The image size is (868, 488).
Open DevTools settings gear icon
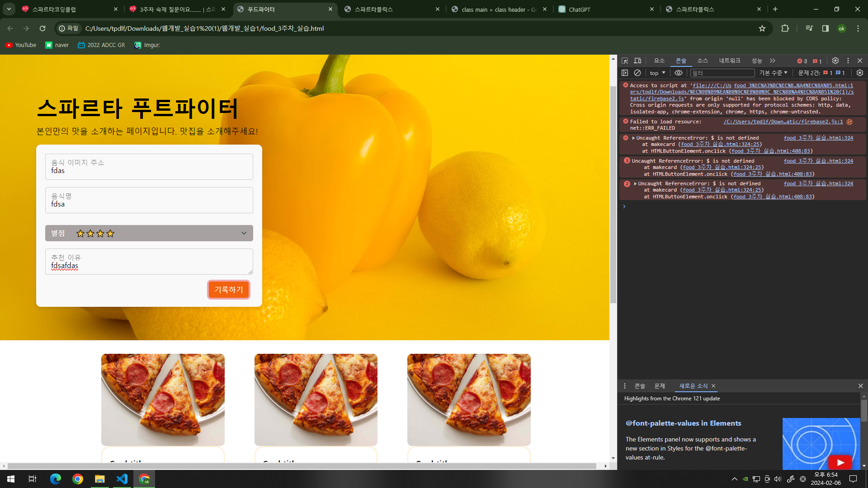(x=835, y=61)
